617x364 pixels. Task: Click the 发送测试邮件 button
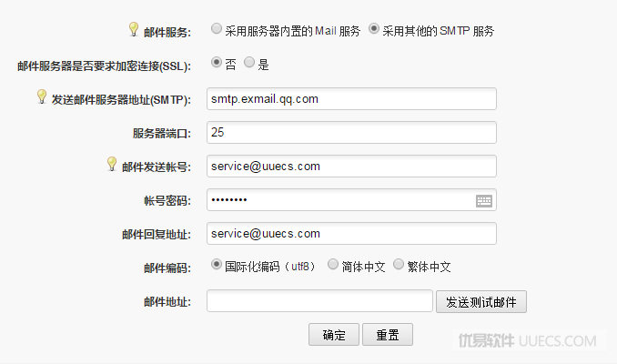pos(481,302)
